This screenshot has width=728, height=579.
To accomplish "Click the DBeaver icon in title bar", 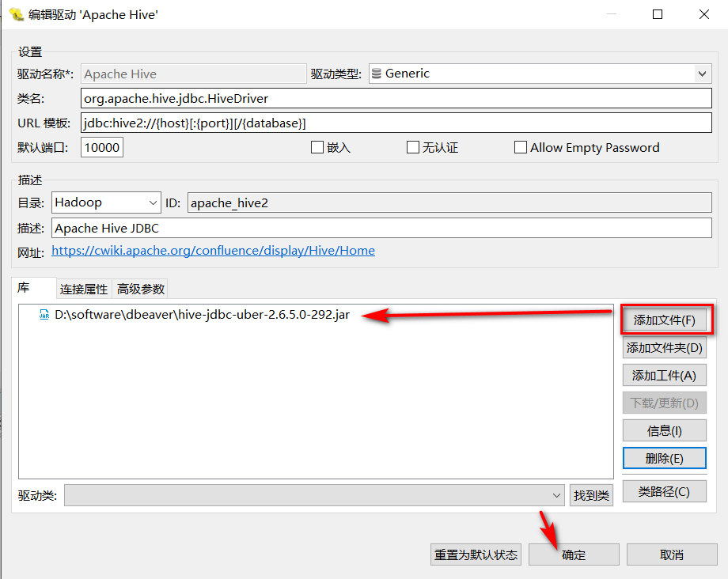I will (x=17, y=14).
